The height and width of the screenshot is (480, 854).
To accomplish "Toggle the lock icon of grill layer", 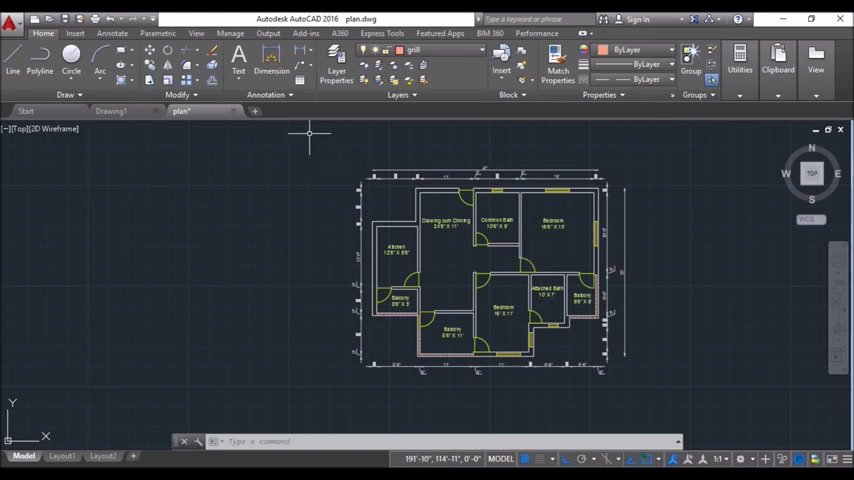I will point(386,50).
